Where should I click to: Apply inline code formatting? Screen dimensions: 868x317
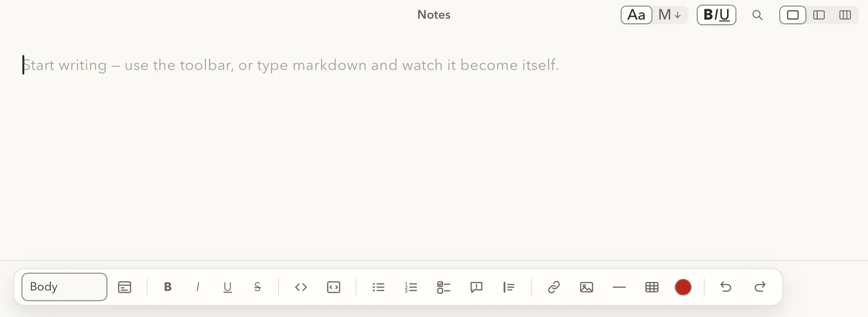click(x=301, y=287)
